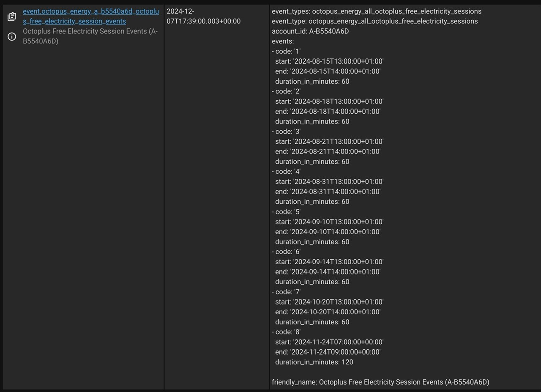541x392 pixels.
Task: Select the event_types attribute line
Action: (377, 11)
